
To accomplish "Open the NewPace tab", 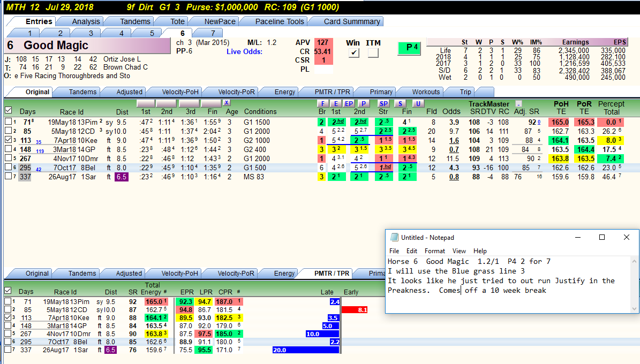I will [220, 21].
